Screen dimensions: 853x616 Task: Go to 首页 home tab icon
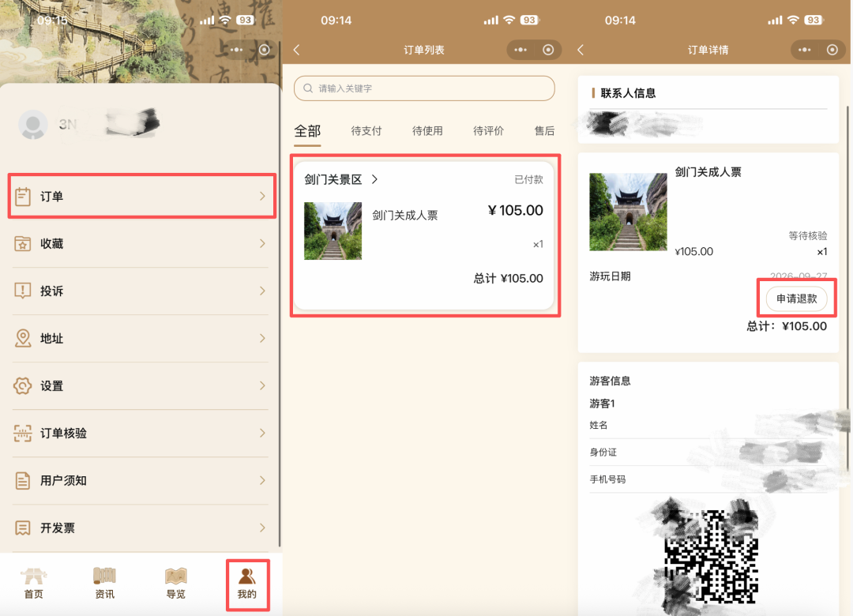click(34, 576)
